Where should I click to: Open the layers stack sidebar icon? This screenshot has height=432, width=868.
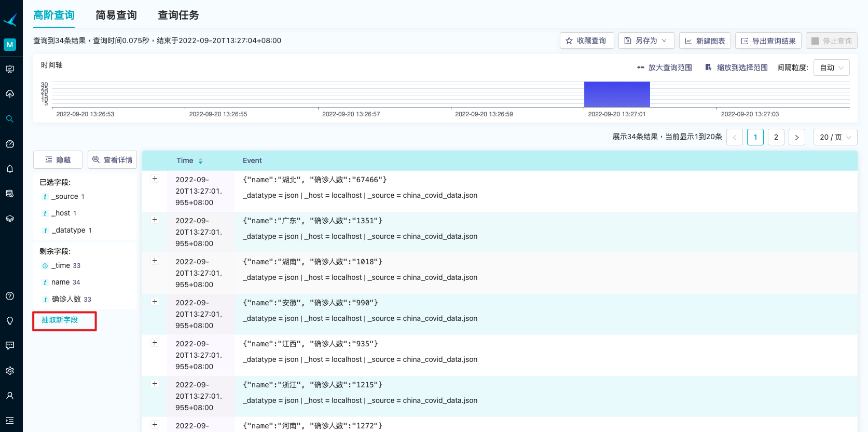10,219
